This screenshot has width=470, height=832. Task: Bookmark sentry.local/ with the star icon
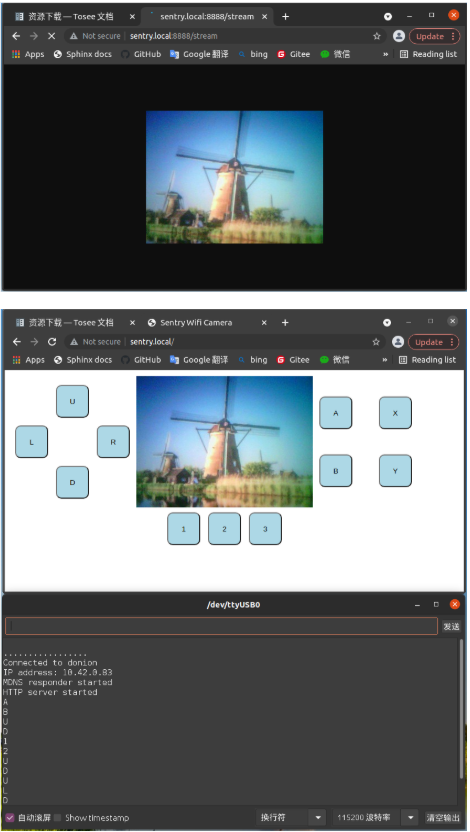[x=376, y=342]
